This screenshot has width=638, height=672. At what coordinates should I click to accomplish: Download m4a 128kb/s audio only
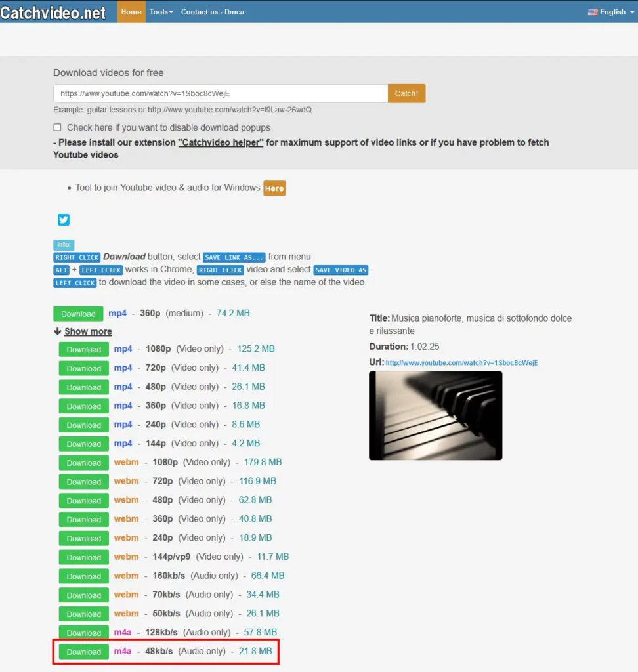point(83,632)
